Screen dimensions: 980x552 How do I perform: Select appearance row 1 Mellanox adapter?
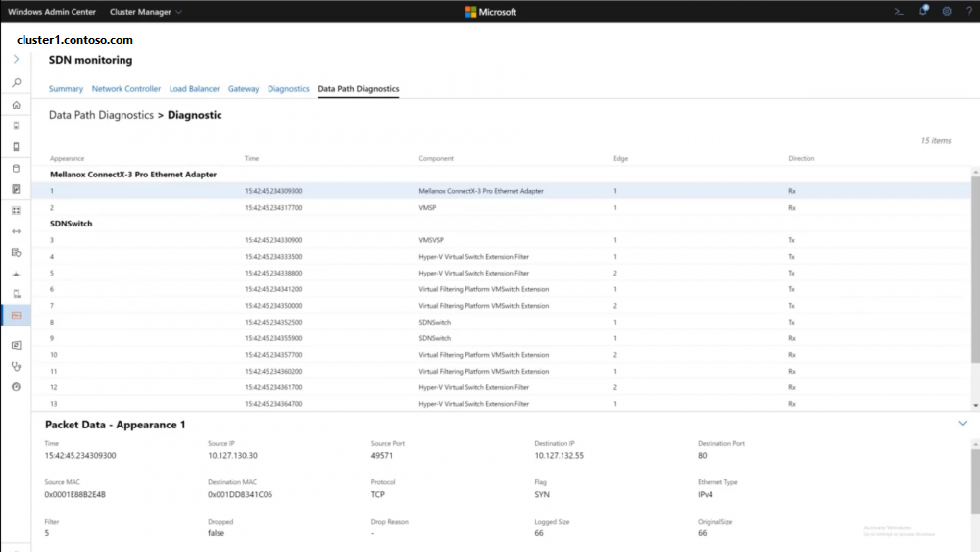pyautogui.click(x=501, y=190)
